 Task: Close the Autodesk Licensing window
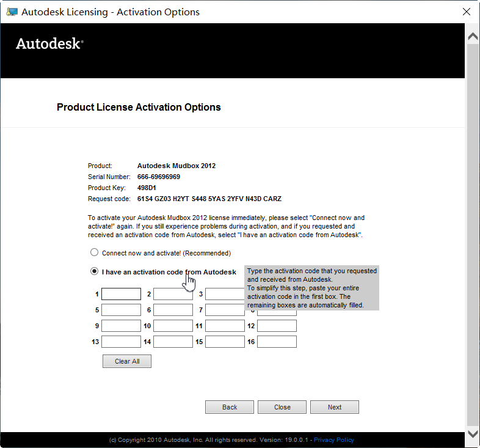pyautogui.click(x=467, y=12)
